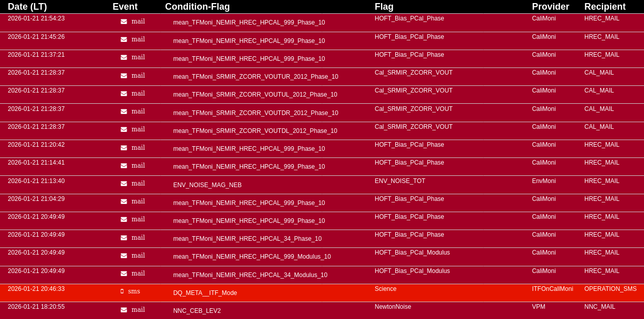Sort by the Date (LT) column header
Viewport: 644px width, 319px height.
pos(27,7)
